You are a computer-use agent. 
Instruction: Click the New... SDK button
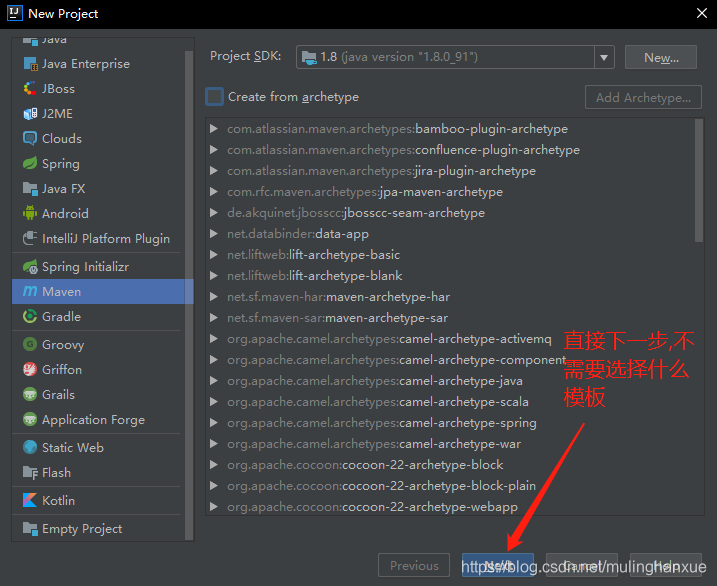coord(661,57)
